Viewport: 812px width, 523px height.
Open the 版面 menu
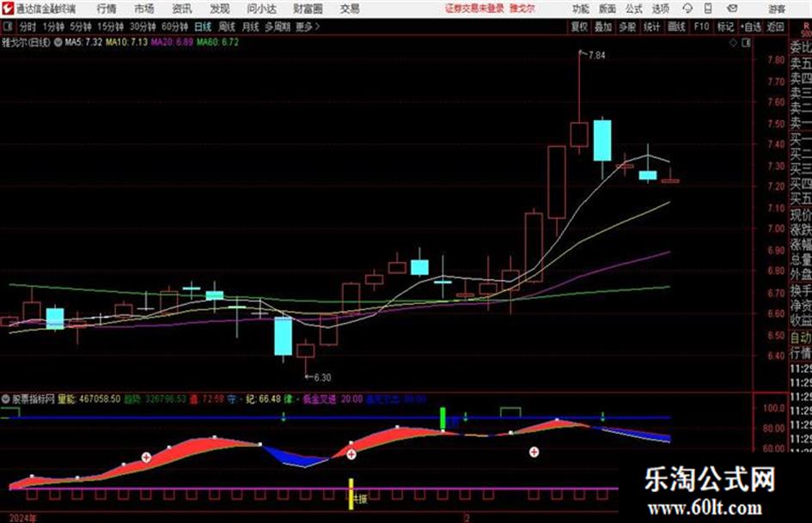coord(607,9)
